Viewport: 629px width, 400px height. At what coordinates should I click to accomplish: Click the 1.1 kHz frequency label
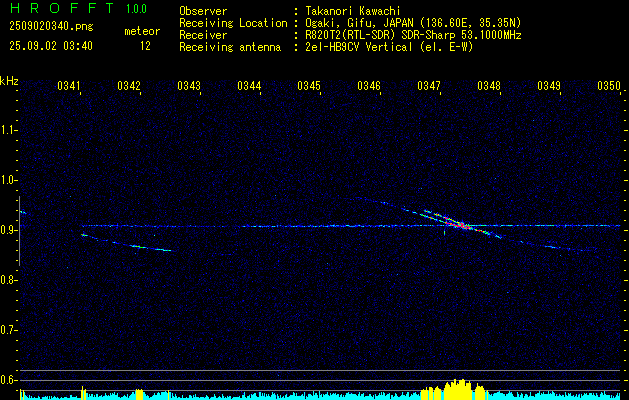[7, 130]
